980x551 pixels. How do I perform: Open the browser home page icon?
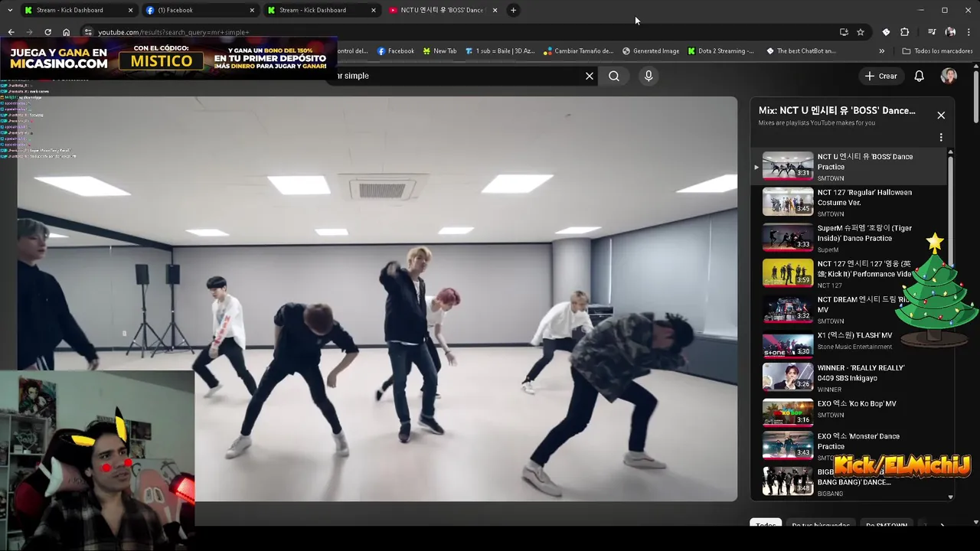tap(67, 32)
